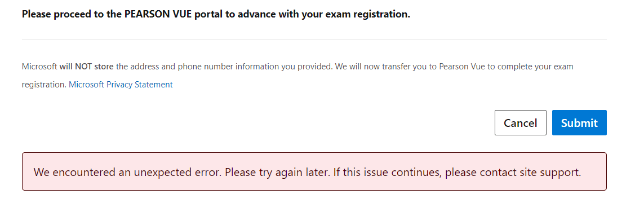Click the Cancel button
This screenshot has height=216, width=644.
click(521, 122)
